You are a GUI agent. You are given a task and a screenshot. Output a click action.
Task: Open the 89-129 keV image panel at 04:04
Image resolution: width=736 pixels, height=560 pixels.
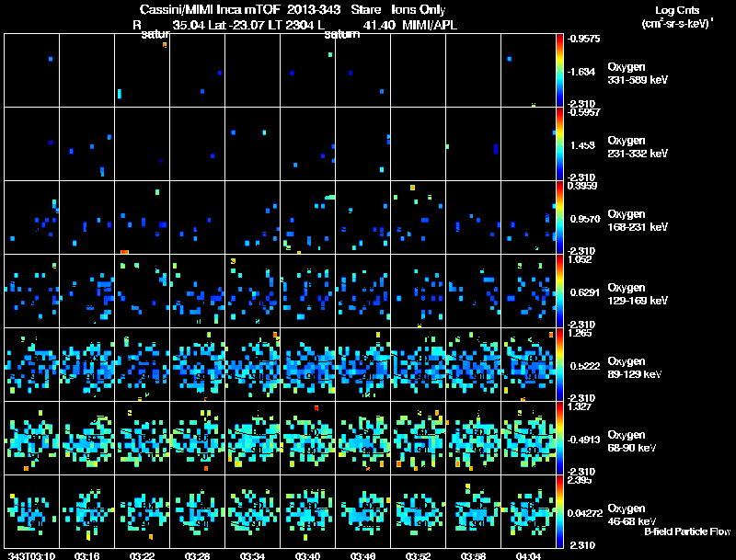529,364
